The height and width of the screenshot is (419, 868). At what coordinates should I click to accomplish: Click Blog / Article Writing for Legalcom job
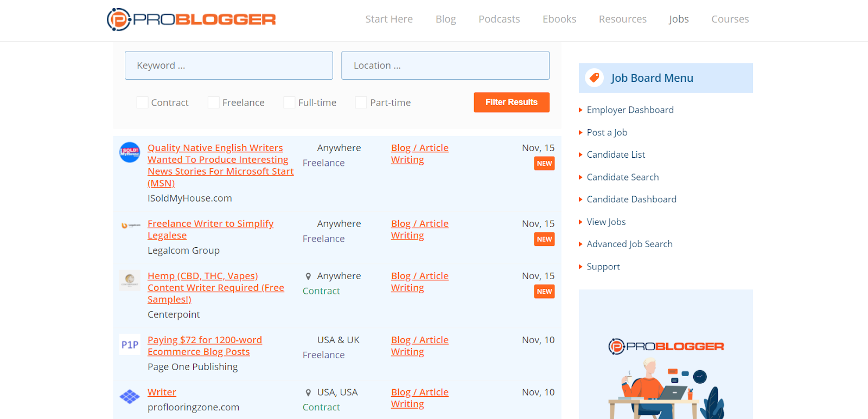(x=419, y=230)
